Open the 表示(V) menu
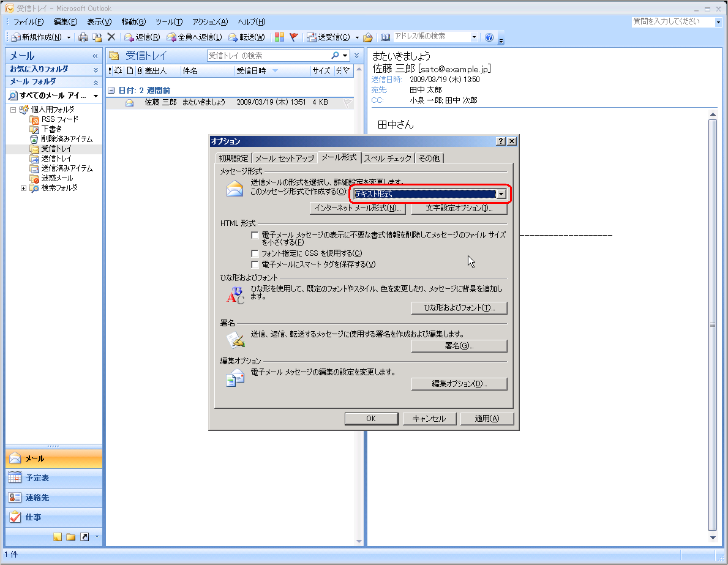Image resolution: width=728 pixels, height=565 pixels. coord(99,22)
